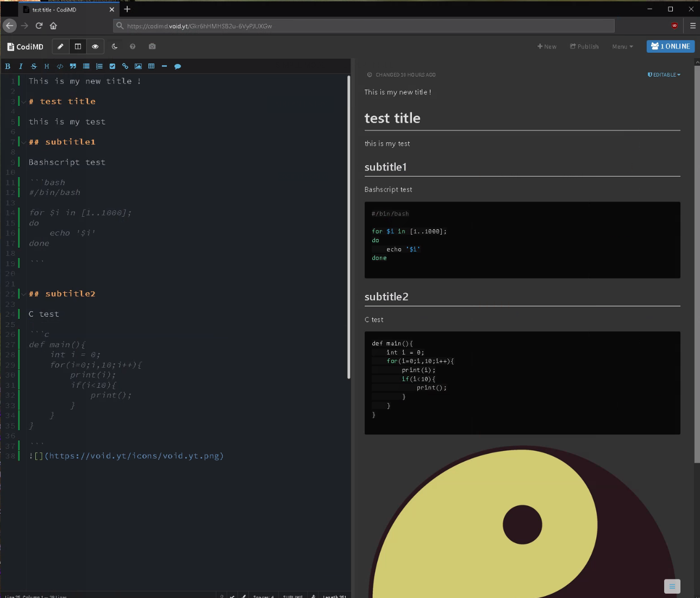The height and width of the screenshot is (598, 700).
Task: Apply italic formatting in editor toolbar
Action: click(21, 66)
